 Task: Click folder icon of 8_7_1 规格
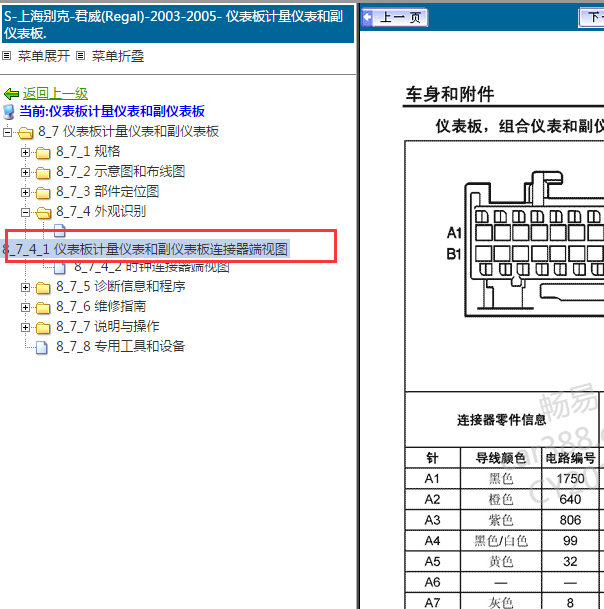(43, 153)
